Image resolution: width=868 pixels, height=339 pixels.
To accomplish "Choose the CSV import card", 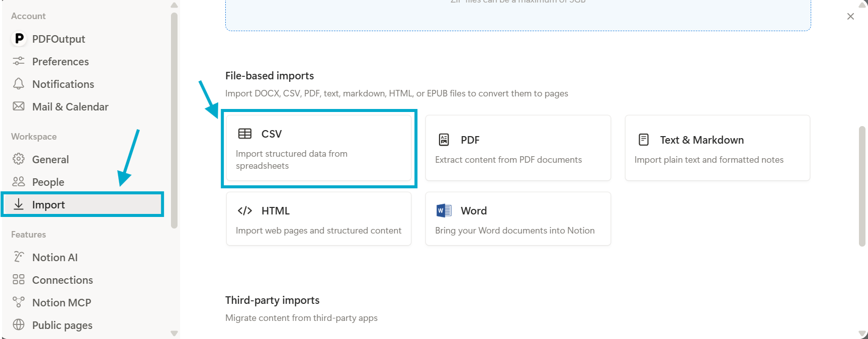I will [319, 148].
